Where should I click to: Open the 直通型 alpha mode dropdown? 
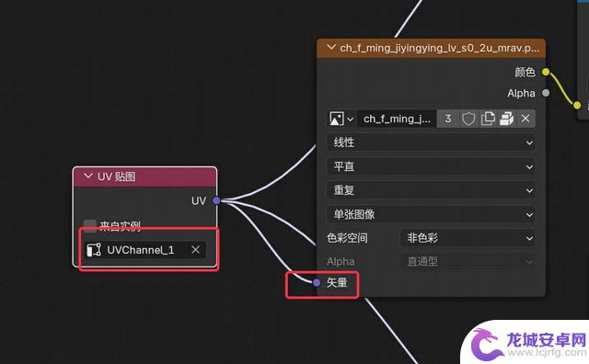pyautogui.click(x=468, y=262)
